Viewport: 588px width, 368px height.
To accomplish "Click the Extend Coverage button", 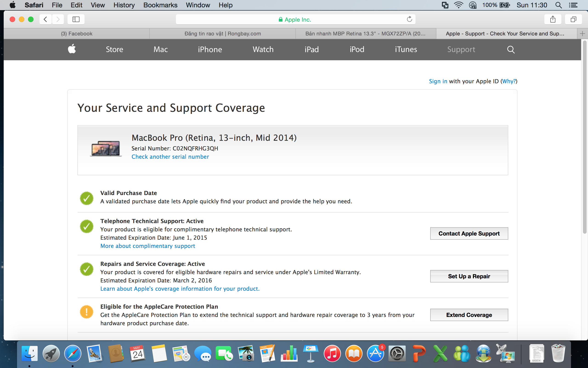I will [x=469, y=315].
